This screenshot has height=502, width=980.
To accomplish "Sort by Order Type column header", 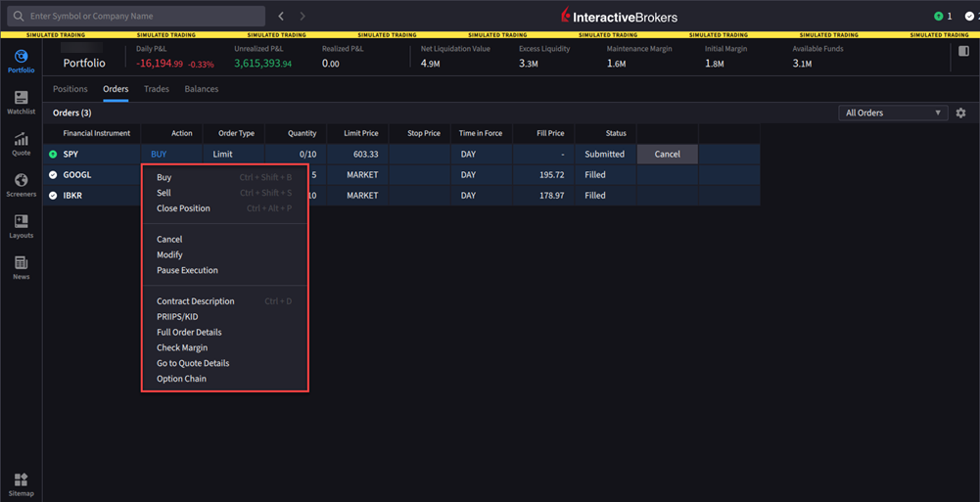I will (x=234, y=133).
